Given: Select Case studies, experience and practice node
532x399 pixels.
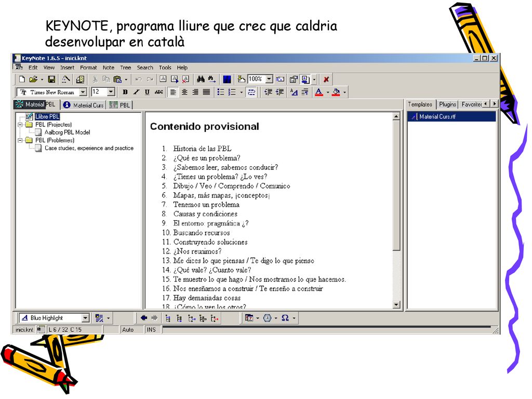Looking at the screenshot, I should click(89, 148).
